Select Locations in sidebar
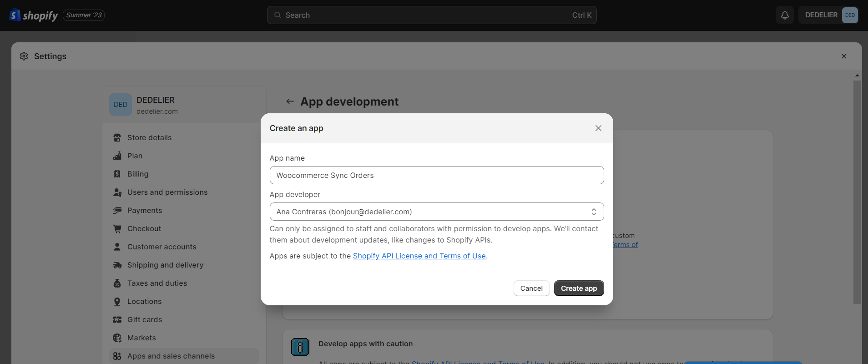This screenshot has height=364, width=868. tap(184, 301)
